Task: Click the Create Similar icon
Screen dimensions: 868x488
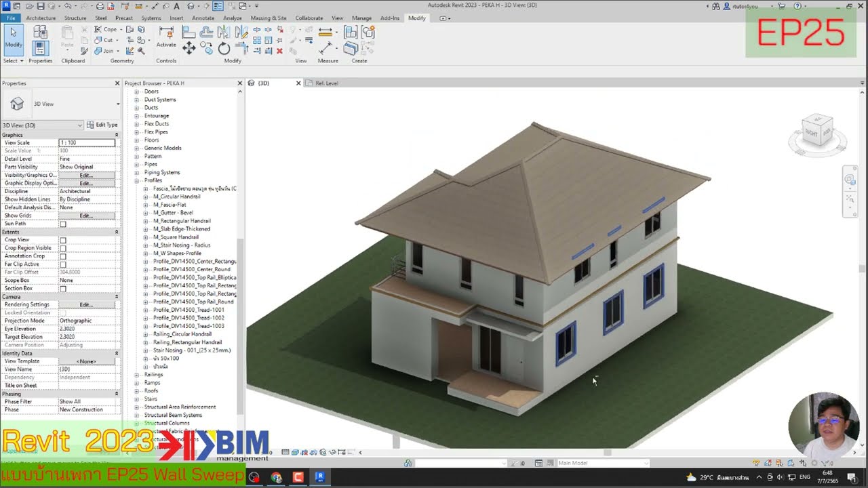Action: tap(351, 48)
